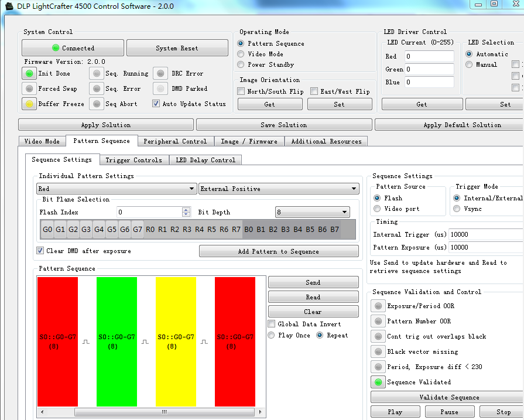The height and width of the screenshot is (420, 524).
Task: Click the DMD Parked status indicator
Action: coord(160,88)
